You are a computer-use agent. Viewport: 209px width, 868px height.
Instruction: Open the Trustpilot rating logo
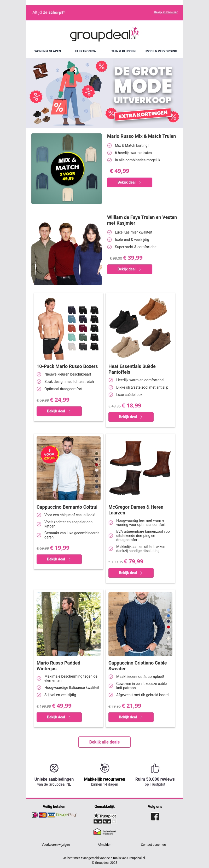(x=105, y=818)
